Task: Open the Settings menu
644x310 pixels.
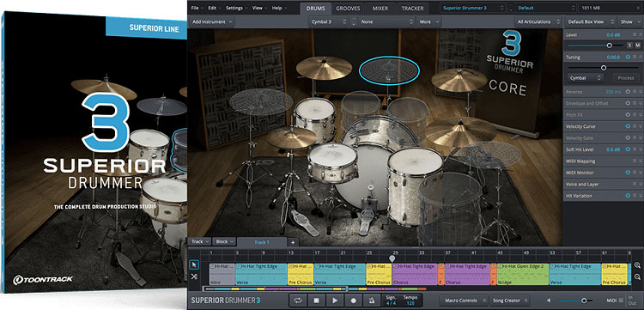Action: pyautogui.click(x=236, y=8)
